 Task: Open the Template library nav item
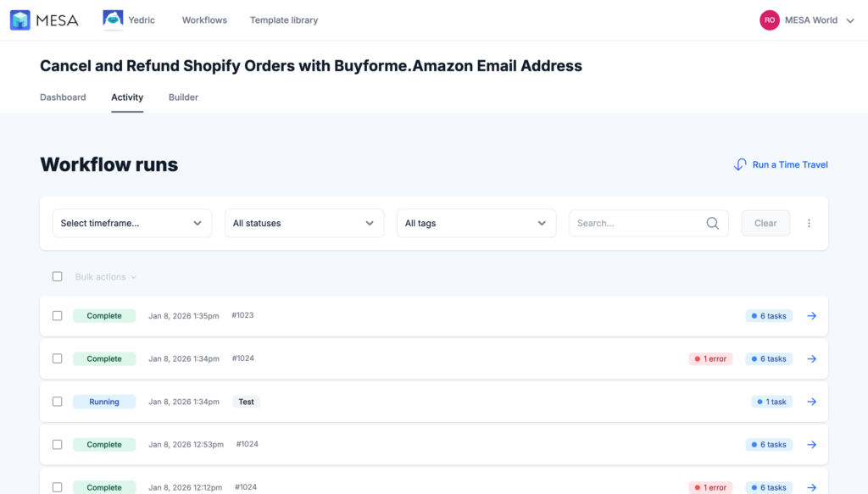pyautogui.click(x=284, y=20)
